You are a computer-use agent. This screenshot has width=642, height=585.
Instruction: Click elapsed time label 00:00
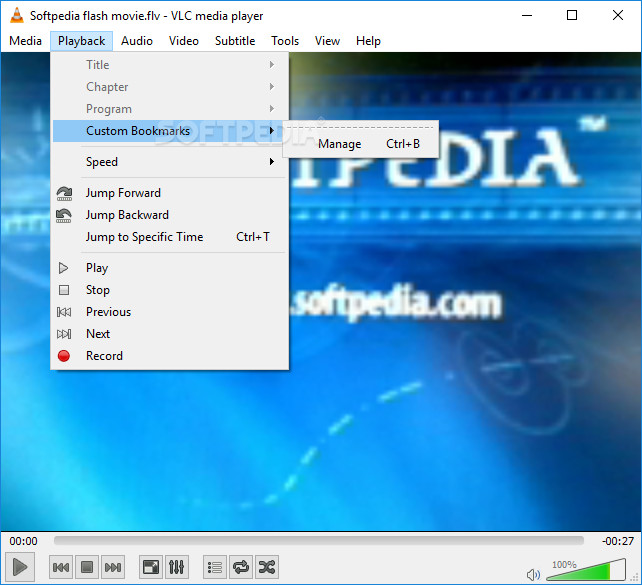tap(23, 541)
